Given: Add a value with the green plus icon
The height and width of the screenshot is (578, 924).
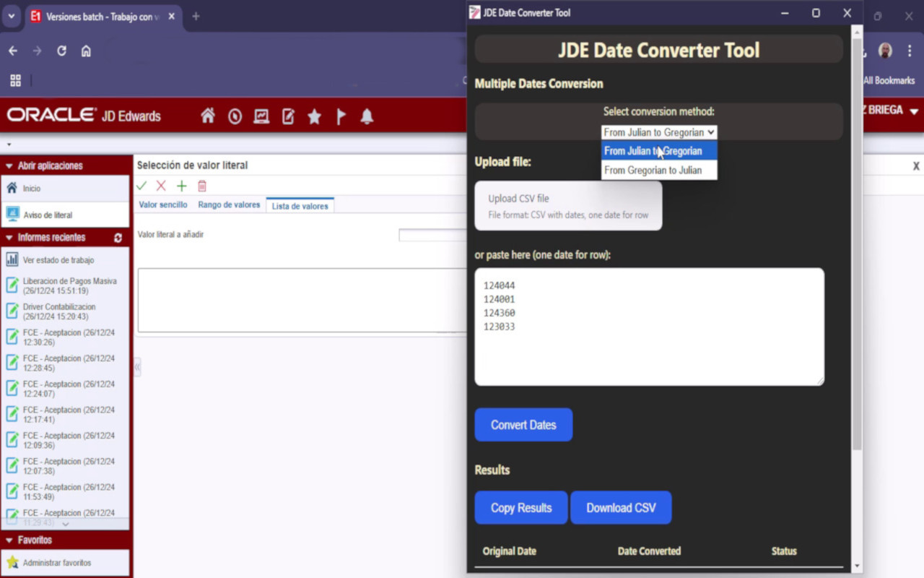Looking at the screenshot, I should pyautogui.click(x=181, y=186).
